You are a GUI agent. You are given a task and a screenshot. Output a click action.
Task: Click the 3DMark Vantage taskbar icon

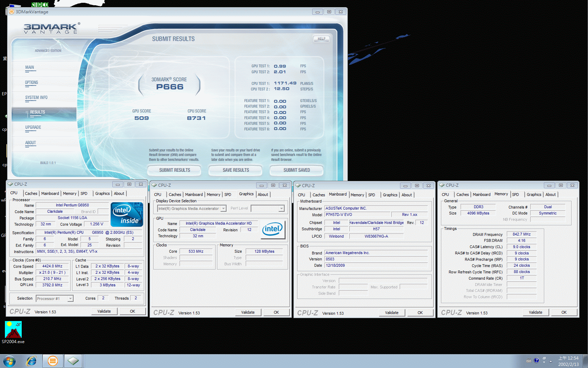[53, 361]
